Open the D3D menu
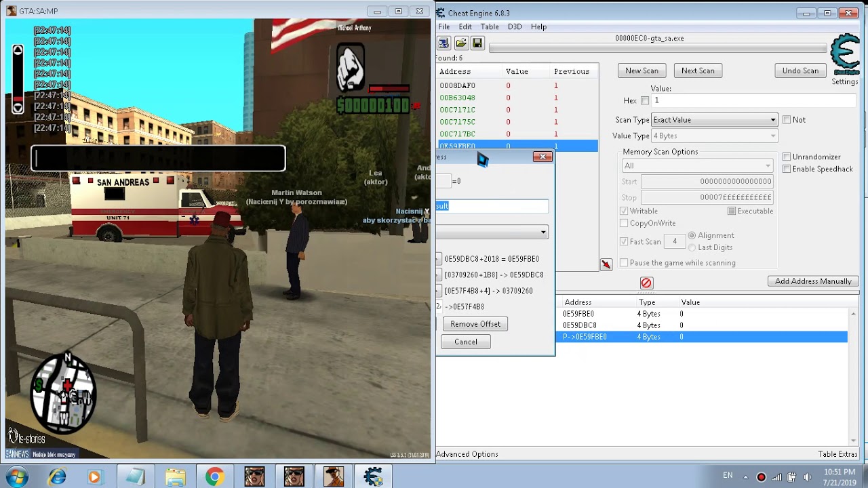868x488 pixels. click(x=515, y=26)
